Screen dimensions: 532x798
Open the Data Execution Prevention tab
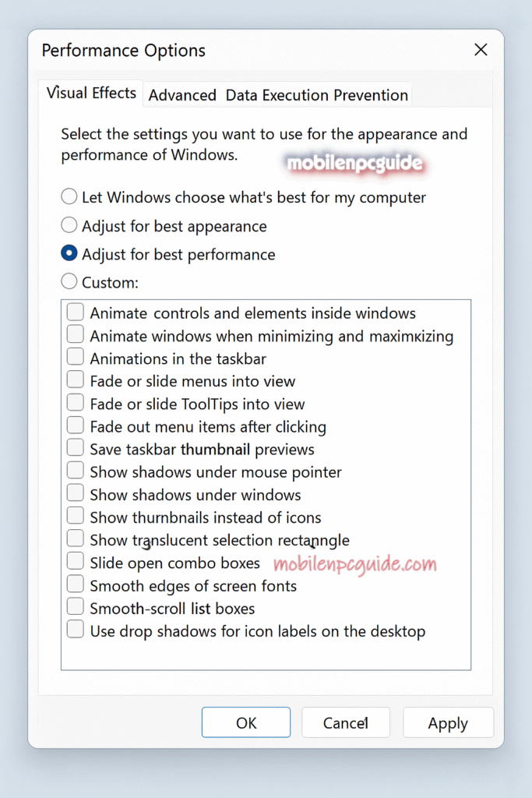click(x=316, y=94)
